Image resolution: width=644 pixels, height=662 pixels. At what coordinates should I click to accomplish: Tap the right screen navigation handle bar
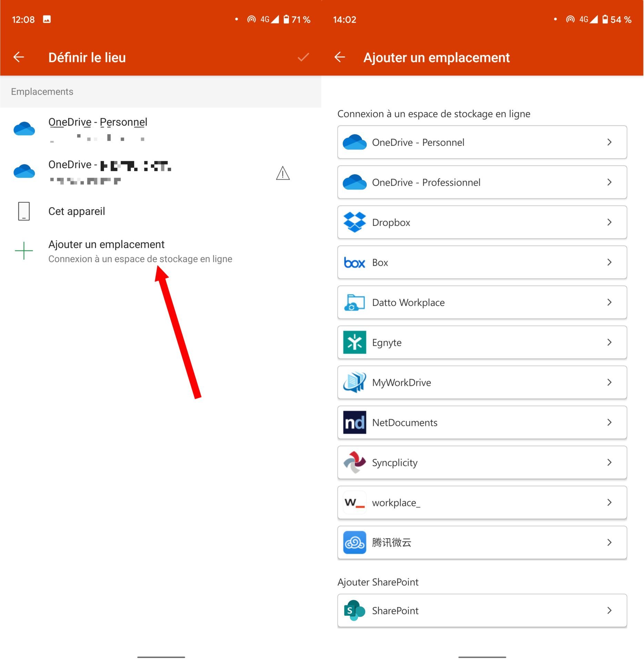pos(482,657)
